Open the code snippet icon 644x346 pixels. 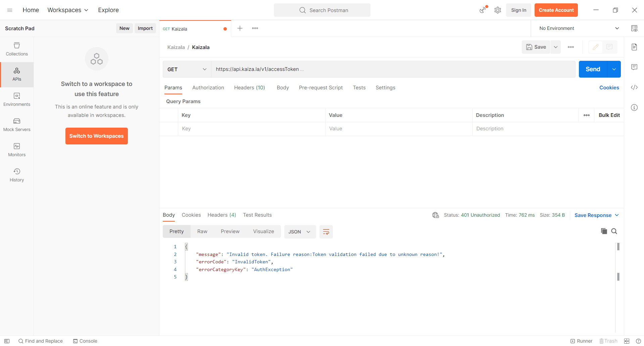click(x=634, y=87)
